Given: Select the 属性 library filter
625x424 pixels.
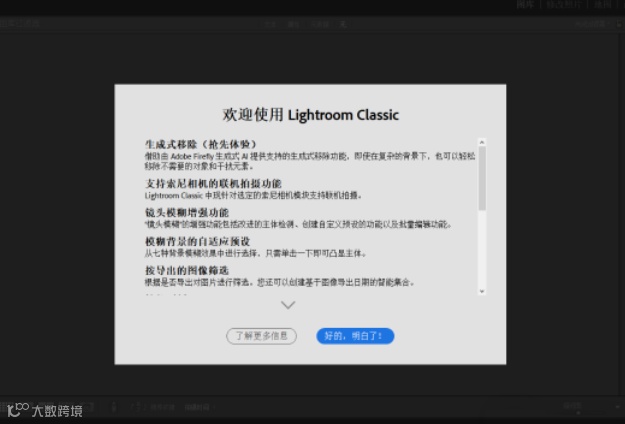Looking at the screenshot, I should [x=293, y=24].
